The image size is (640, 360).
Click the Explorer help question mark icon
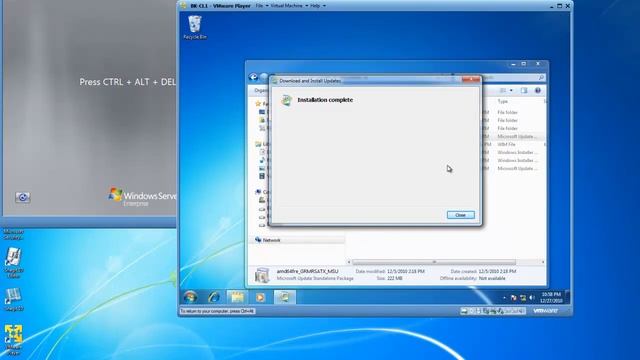click(x=538, y=91)
